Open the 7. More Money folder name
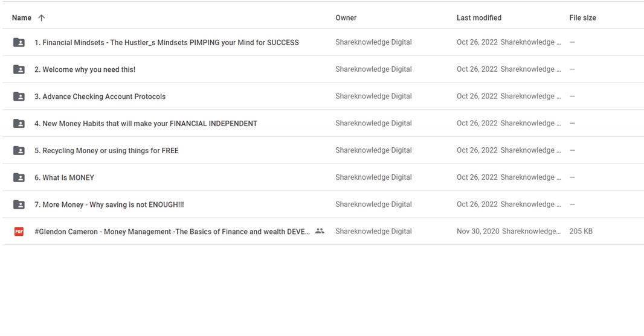644x336 pixels. point(109,204)
